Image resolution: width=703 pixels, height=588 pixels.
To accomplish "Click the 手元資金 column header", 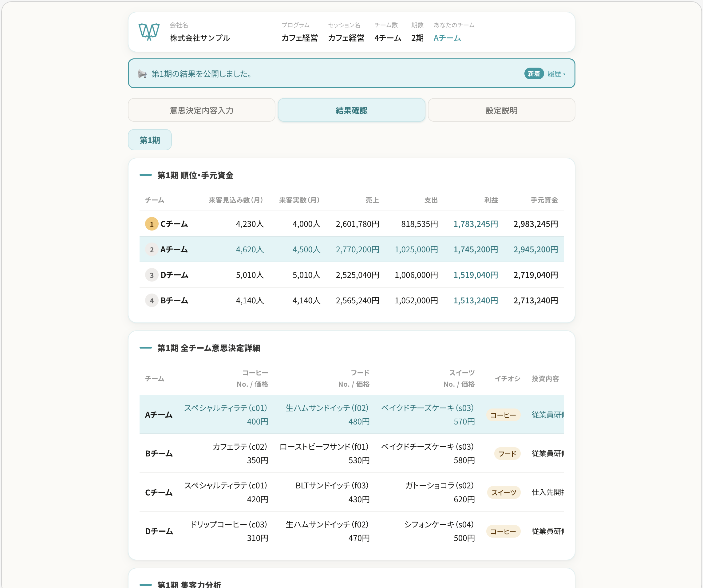I will click(544, 200).
